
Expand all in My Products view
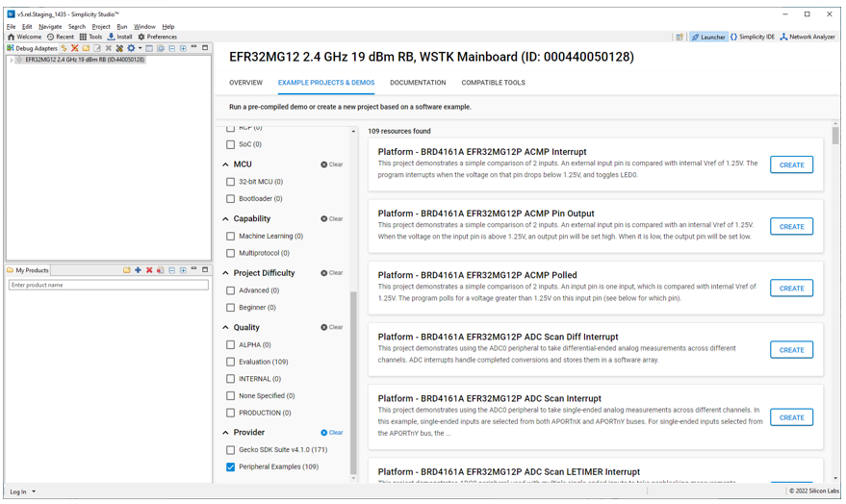(x=184, y=270)
